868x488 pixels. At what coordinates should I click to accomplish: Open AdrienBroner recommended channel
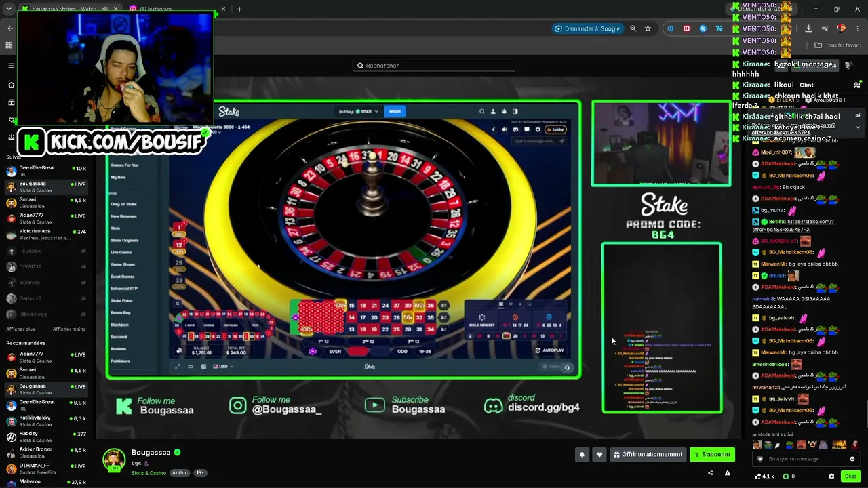point(45,452)
